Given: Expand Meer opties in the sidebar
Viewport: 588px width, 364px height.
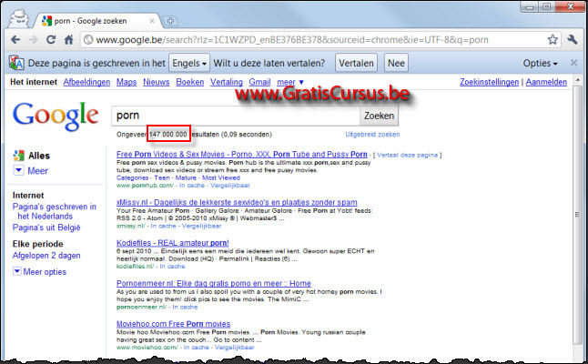Looking at the screenshot, I should (40, 272).
